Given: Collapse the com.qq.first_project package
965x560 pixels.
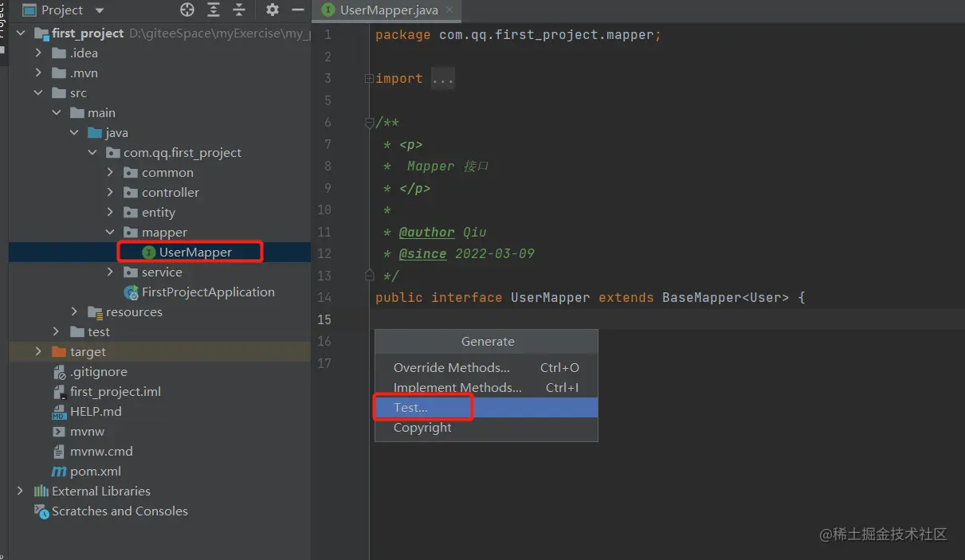Looking at the screenshot, I should [92, 153].
